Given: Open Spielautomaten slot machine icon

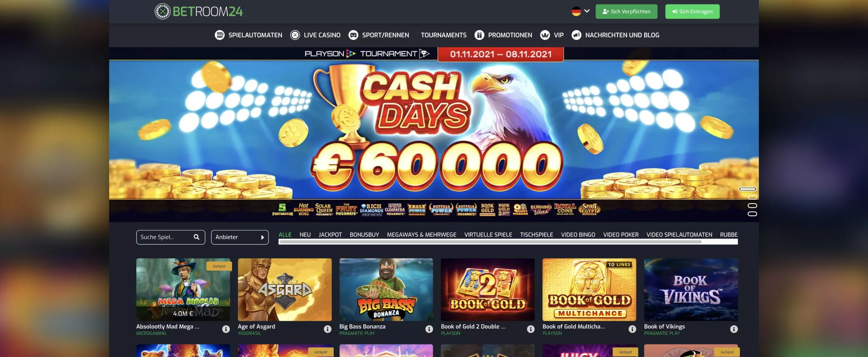Looking at the screenshot, I should coord(219,35).
